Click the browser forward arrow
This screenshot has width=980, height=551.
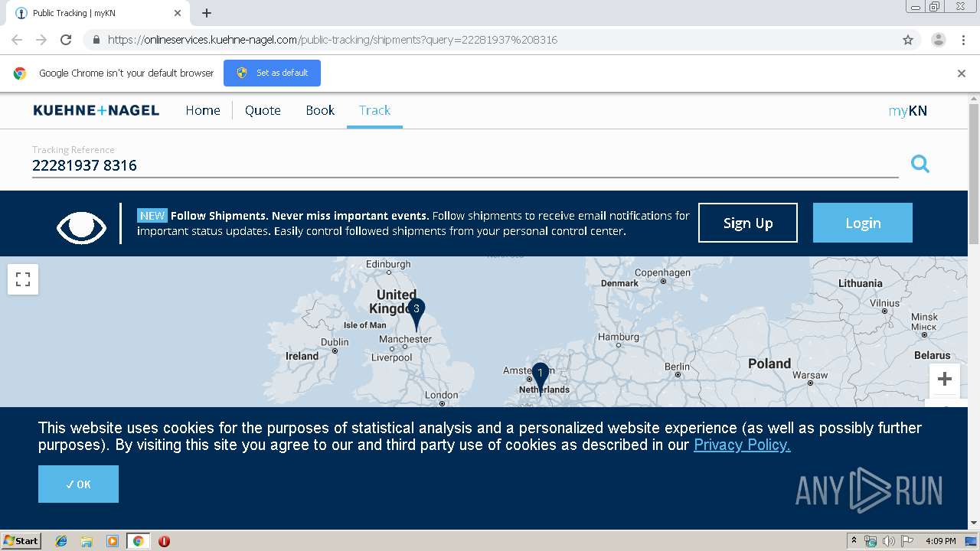coord(41,40)
